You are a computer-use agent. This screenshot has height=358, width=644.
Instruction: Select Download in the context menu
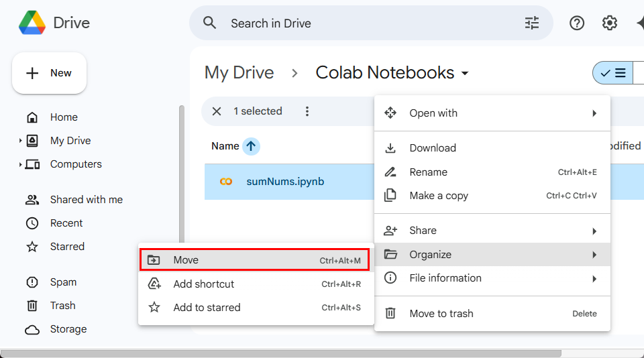pyautogui.click(x=492, y=148)
